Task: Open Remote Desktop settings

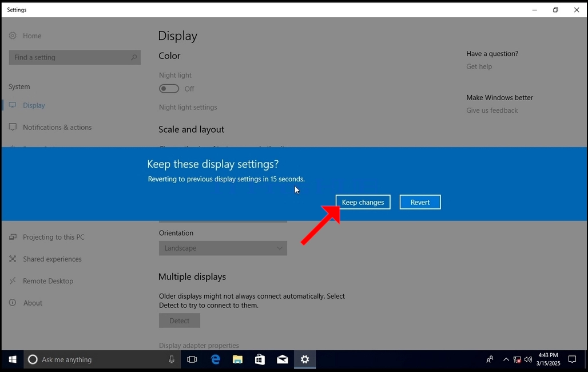Action: (47, 281)
